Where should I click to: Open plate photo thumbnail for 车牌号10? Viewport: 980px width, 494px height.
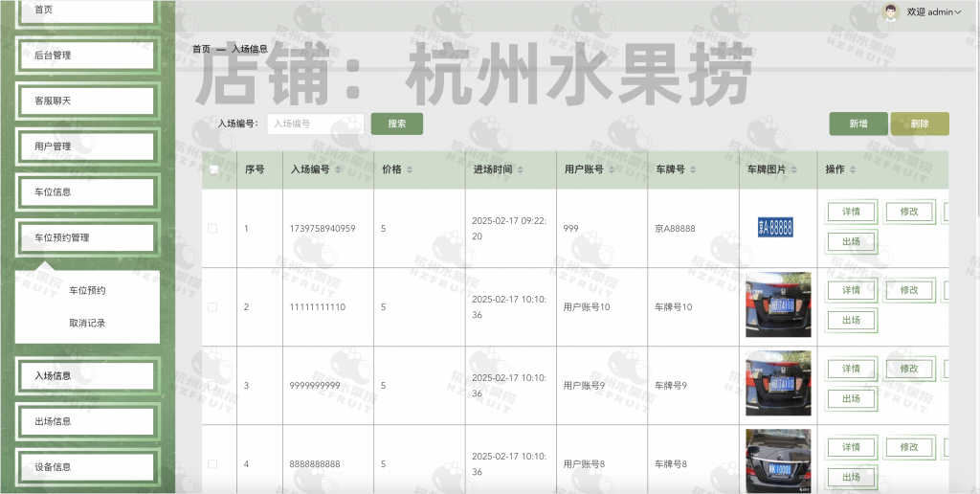778,304
